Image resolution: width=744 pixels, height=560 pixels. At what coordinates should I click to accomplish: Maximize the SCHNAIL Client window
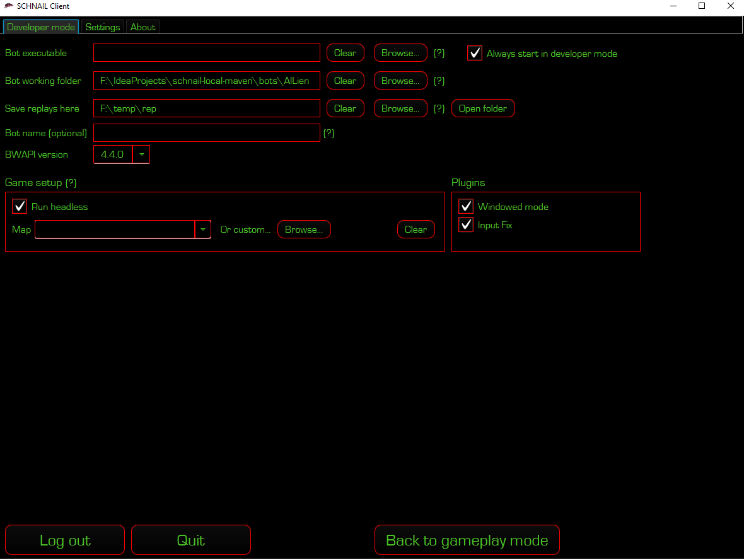(x=702, y=6)
